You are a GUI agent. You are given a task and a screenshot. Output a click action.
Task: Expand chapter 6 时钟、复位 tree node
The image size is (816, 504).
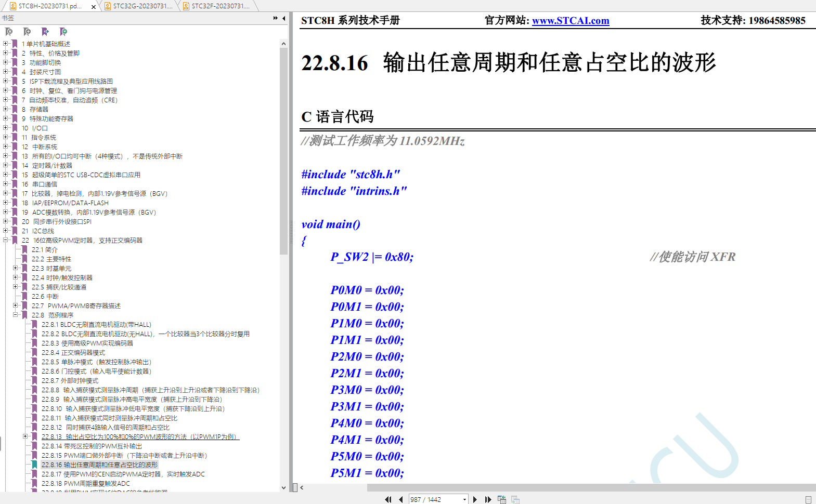point(6,90)
